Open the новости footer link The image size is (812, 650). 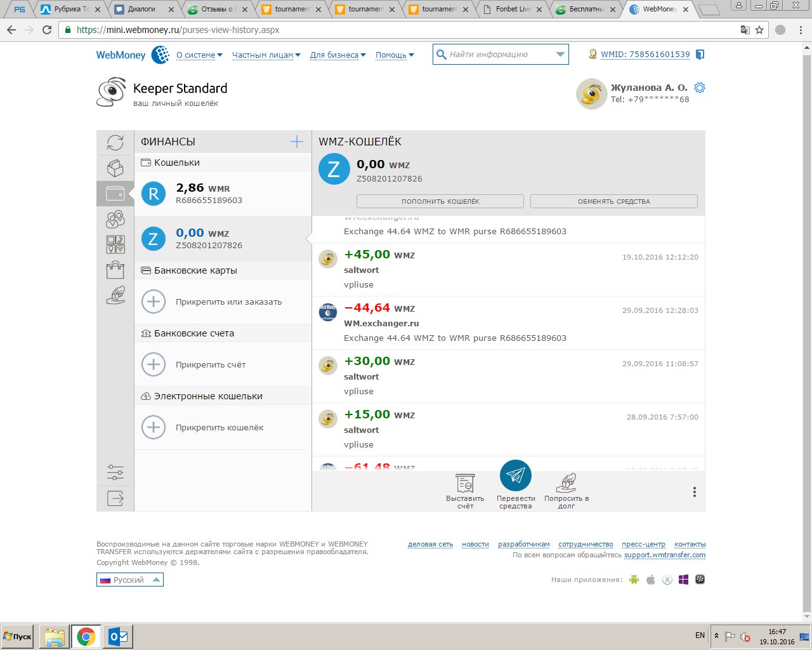475,544
